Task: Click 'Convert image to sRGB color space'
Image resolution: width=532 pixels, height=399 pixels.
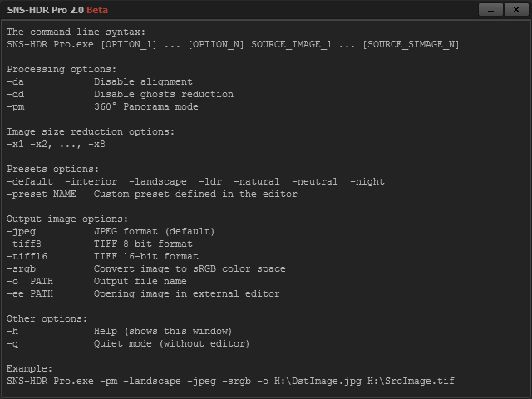Action: point(190,268)
